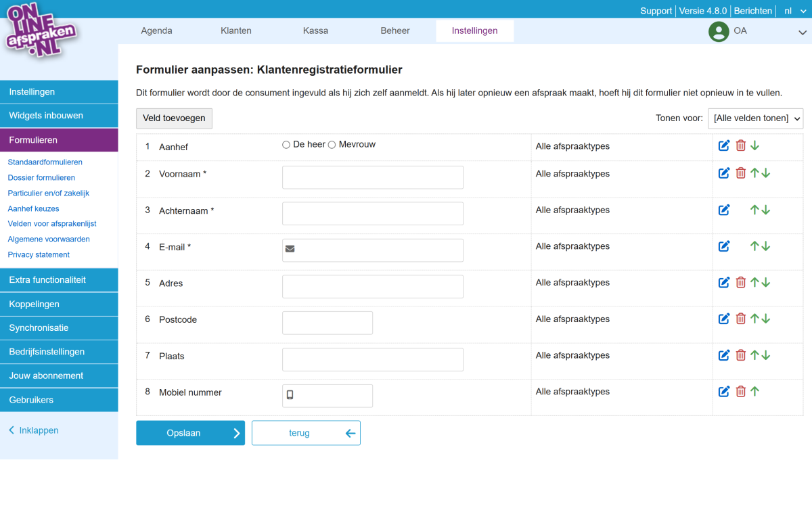Open the Instellingen tab

(475, 30)
